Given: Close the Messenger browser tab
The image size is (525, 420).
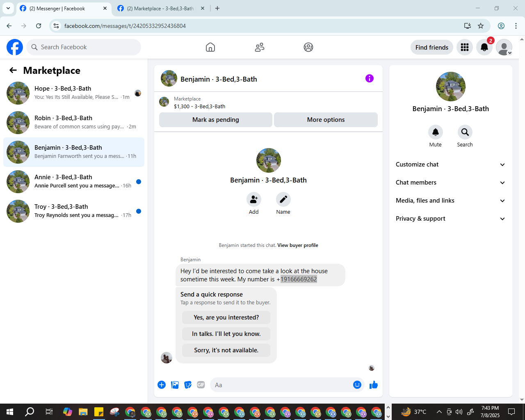Looking at the screenshot, I should coord(105,8).
